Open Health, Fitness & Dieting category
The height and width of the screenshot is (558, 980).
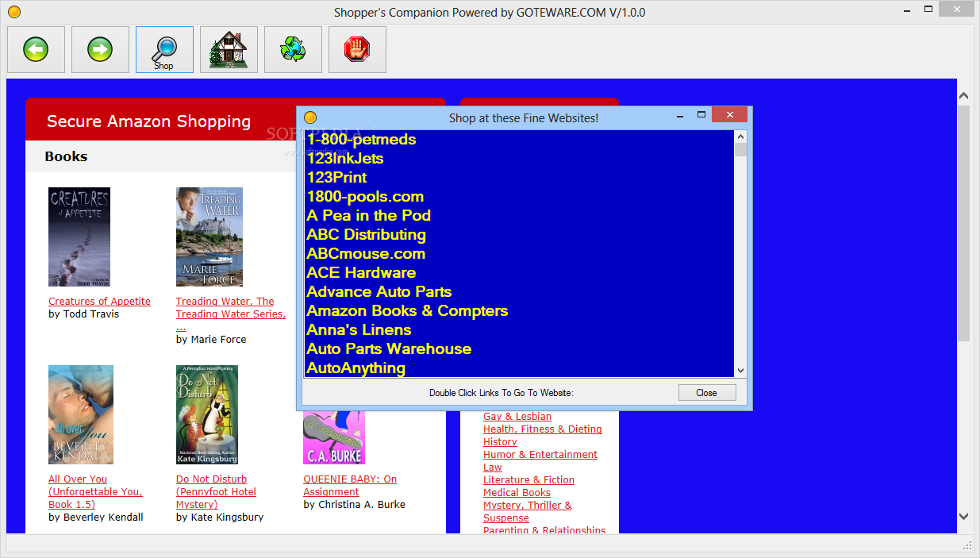click(x=543, y=429)
